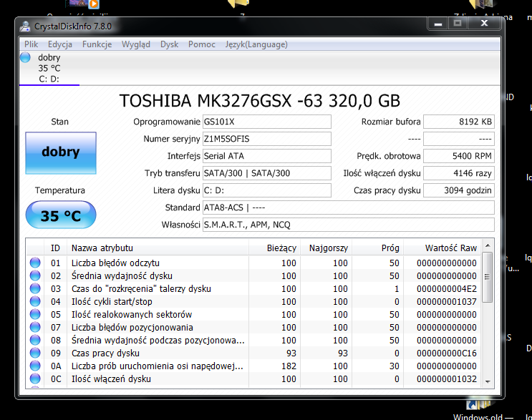532x420 pixels.
Task: Select the C: D: disk status orb
Action: click(x=26, y=57)
